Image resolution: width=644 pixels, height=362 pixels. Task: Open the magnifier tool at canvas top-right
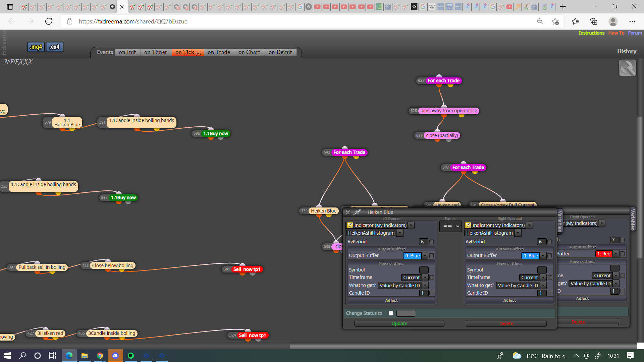coord(627,68)
